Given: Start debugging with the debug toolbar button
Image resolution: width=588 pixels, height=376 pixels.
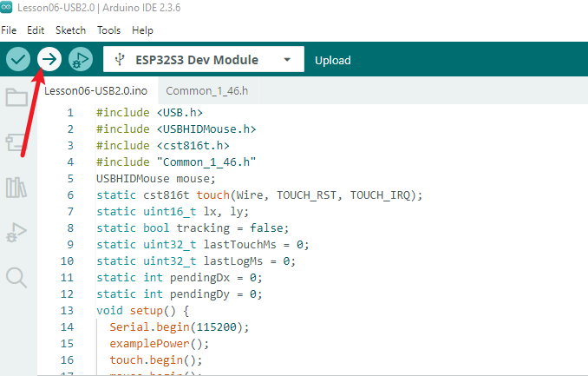Looking at the screenshot, I should coord(81,59).
